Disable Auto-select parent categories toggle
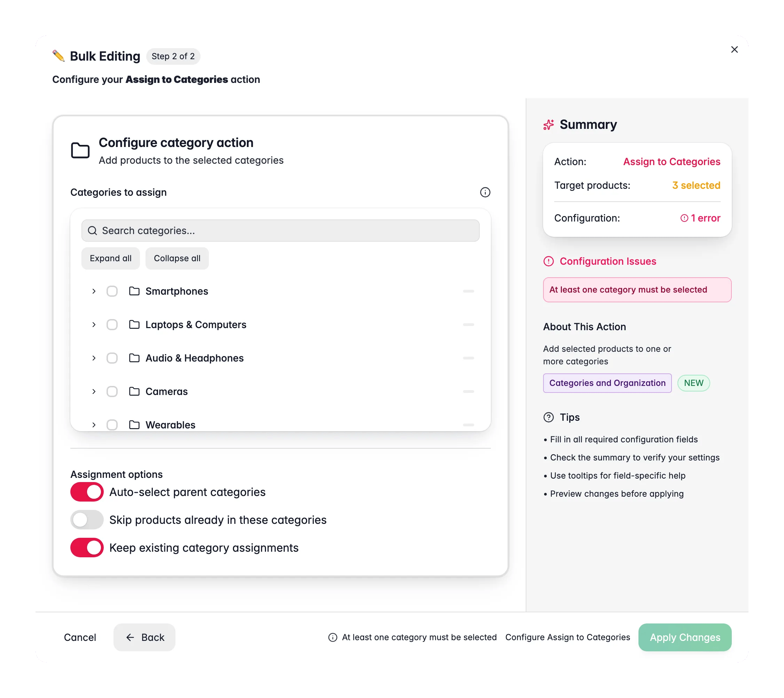 87,492
